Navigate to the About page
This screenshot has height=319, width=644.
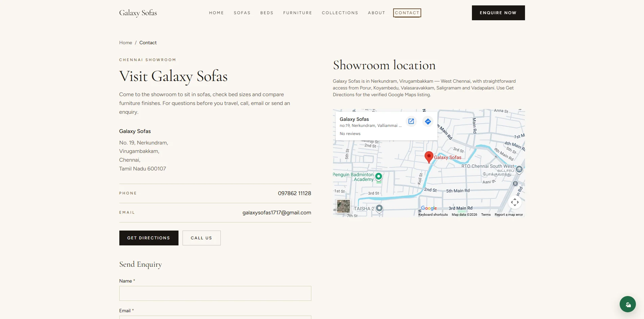[x=376, y=13]
